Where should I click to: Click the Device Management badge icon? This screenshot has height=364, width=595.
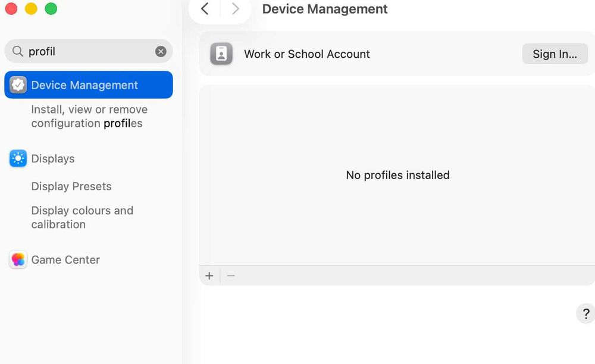point(18,84)
